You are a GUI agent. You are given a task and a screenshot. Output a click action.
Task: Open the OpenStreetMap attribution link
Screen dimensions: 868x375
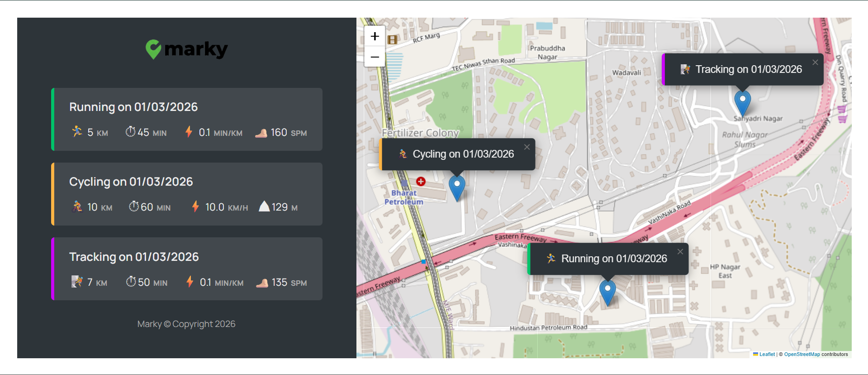[802, 354]
